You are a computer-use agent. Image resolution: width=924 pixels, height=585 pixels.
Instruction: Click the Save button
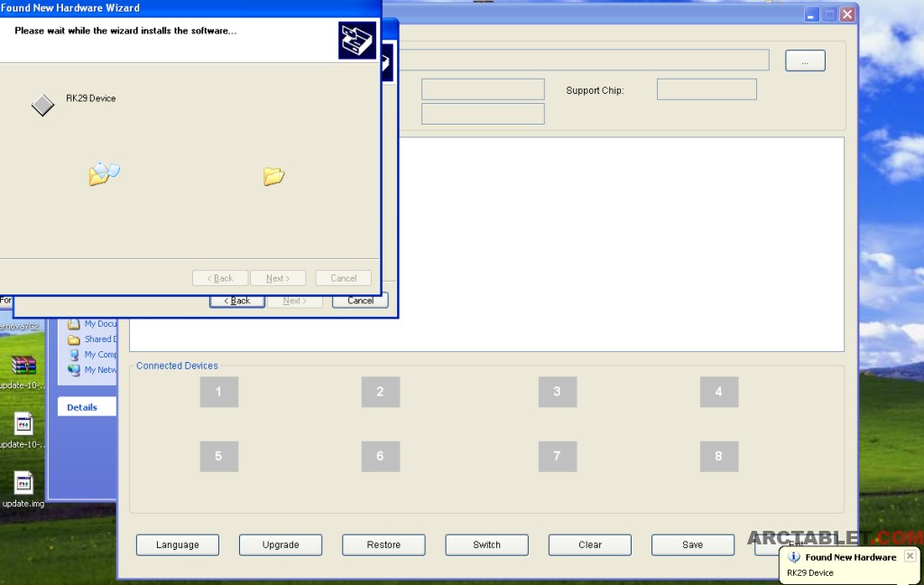pyautogui.click(x=693, y=545)
